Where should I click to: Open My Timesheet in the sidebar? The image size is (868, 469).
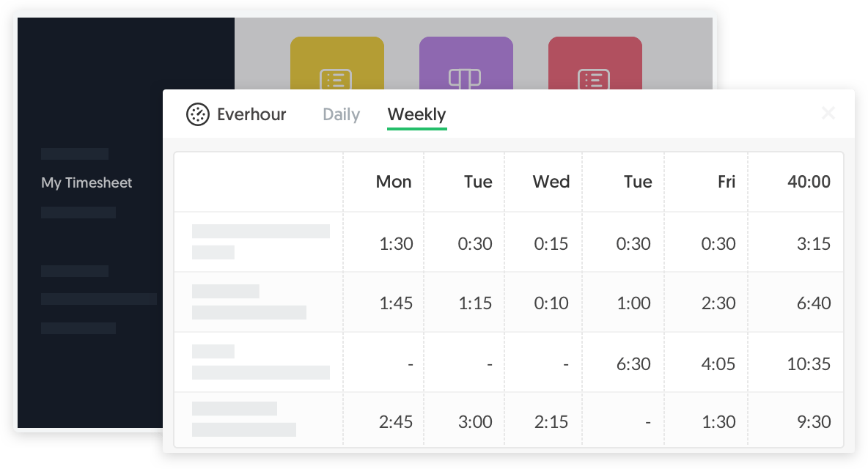click(86, 182)
